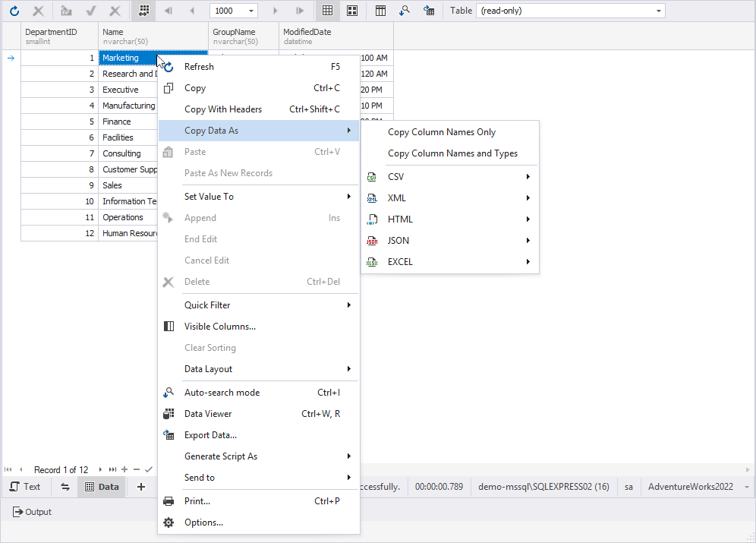Open the page size 1000 dropdown
This screenshot has width=756, height=543.
251,11
